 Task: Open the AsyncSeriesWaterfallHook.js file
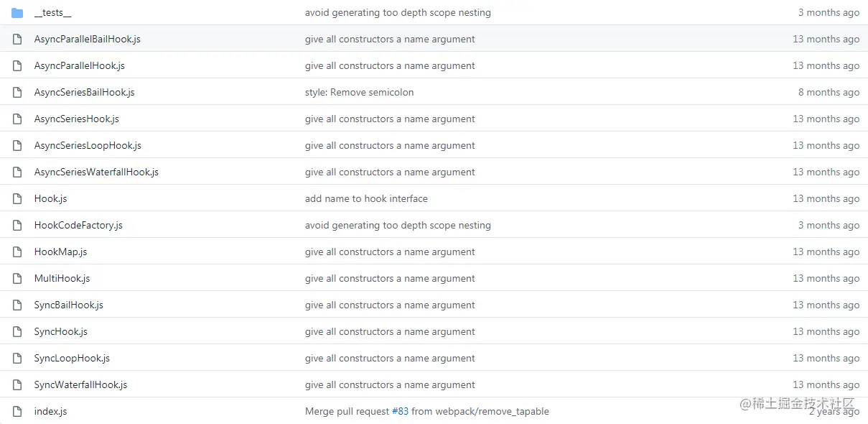pyautogui.click(x=96, y=172)
